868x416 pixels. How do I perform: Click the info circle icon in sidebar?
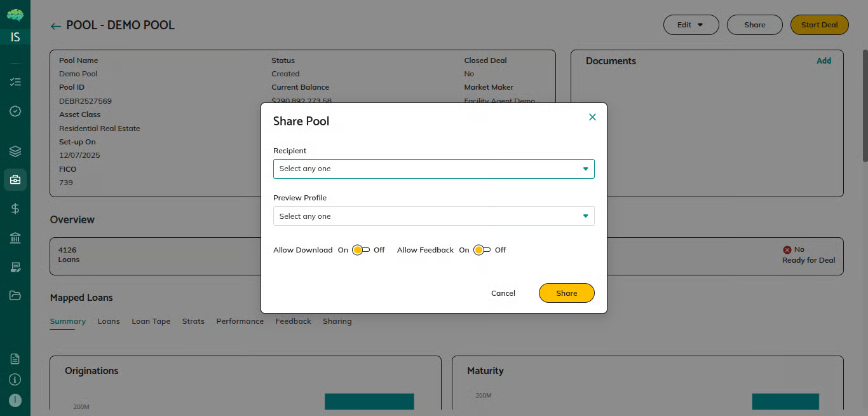(x=15, y=379)
